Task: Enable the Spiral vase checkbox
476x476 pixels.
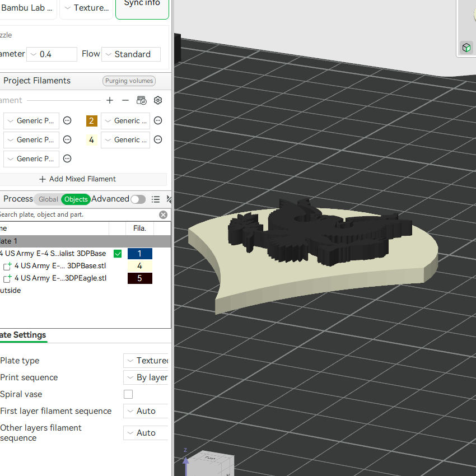Action: point(128,394)
